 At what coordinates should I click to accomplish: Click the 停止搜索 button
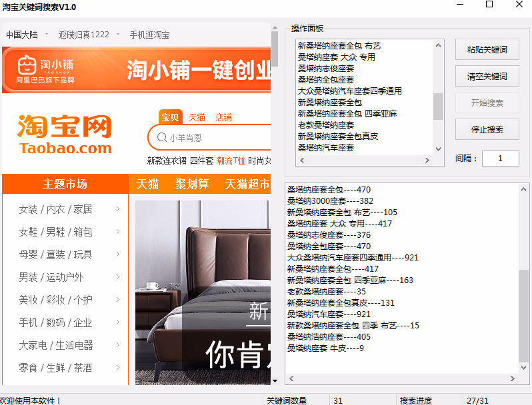coord(487,129)
